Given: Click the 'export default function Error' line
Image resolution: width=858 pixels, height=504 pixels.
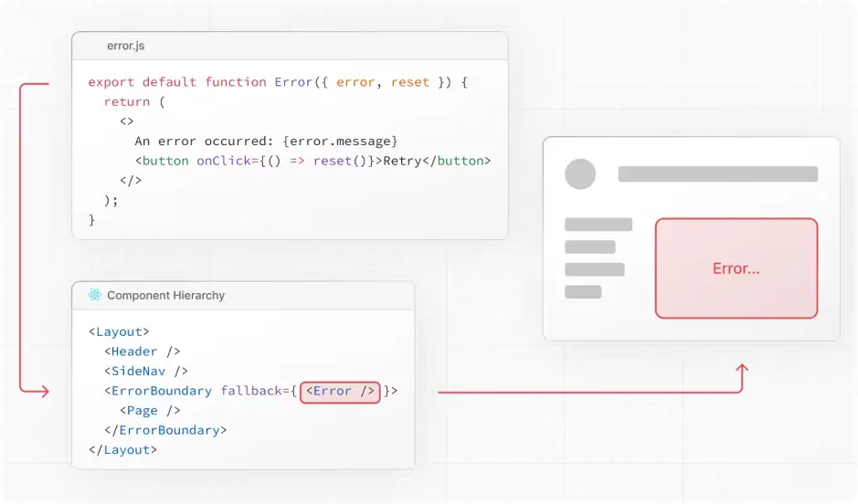Looking at the screenshot, I should tap(278, 82).
